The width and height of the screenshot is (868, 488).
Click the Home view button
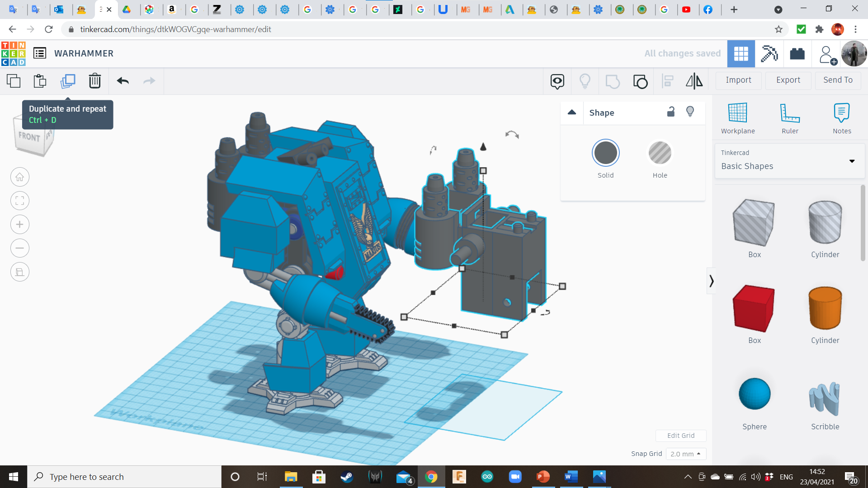20,177
